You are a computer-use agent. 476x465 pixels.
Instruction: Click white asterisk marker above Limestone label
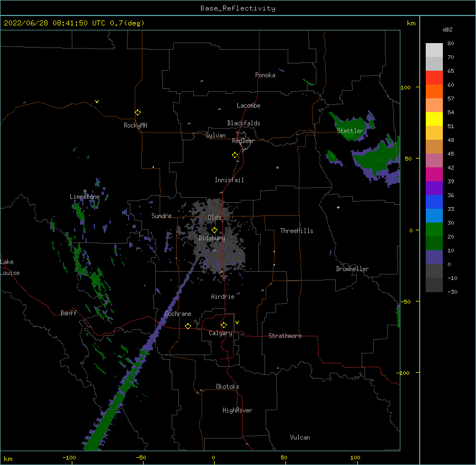[85, 191]
